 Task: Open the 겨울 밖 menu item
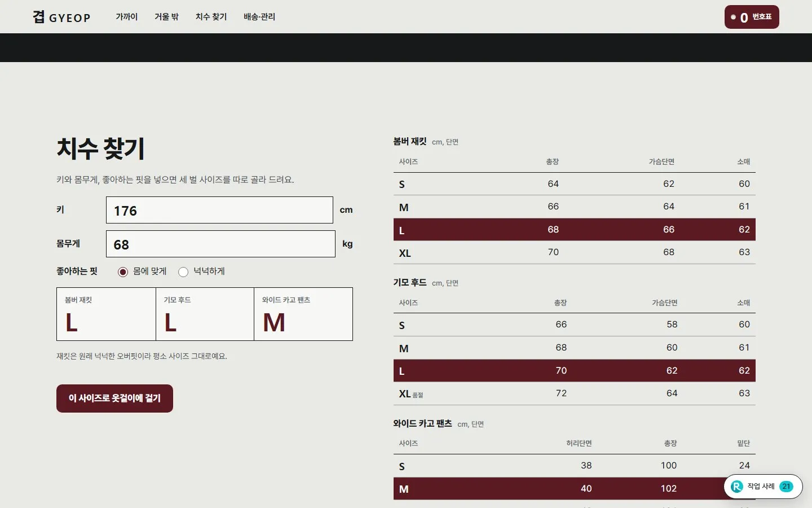tap(167, 17)
